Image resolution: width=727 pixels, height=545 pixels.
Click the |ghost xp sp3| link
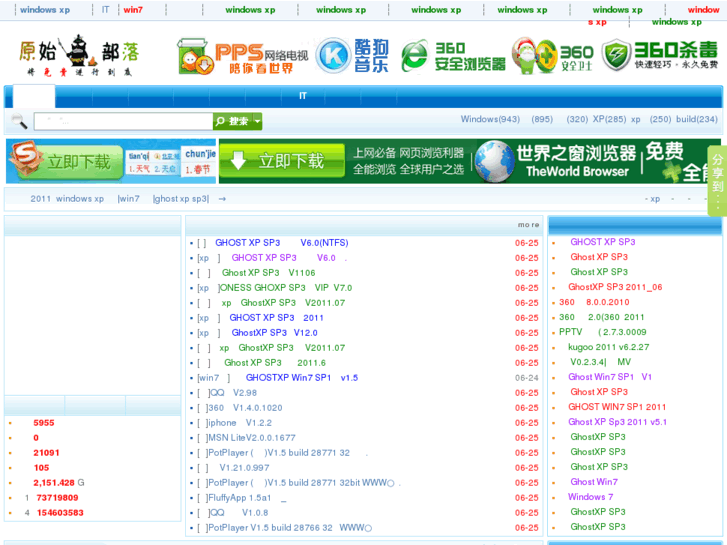[x=181, y=199]
